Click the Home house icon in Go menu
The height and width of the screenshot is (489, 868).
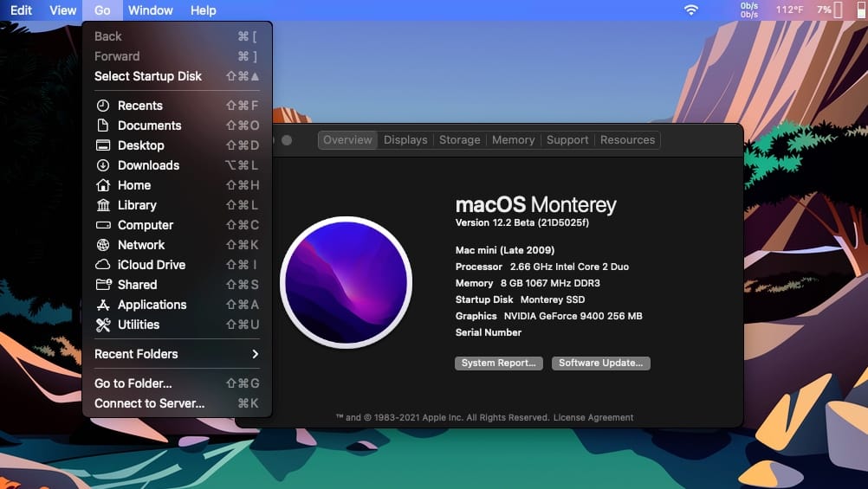[103, 185]
